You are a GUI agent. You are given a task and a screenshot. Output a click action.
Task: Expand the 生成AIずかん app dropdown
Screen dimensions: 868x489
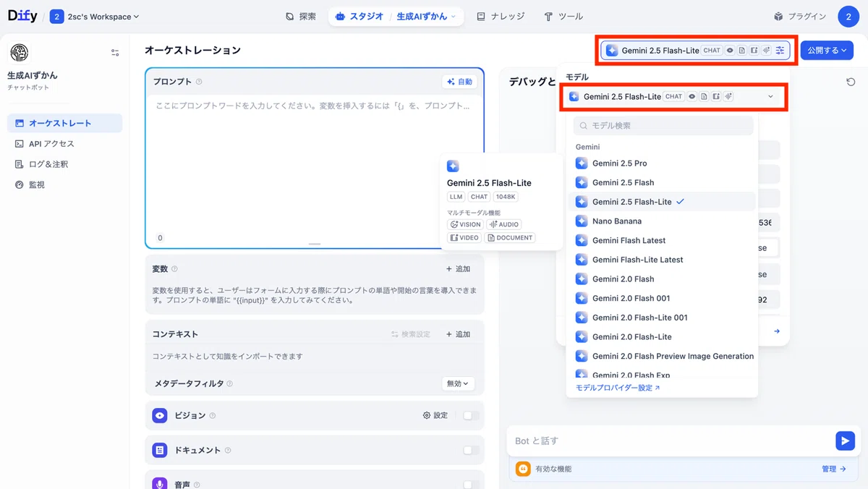(x=427, y=16)
